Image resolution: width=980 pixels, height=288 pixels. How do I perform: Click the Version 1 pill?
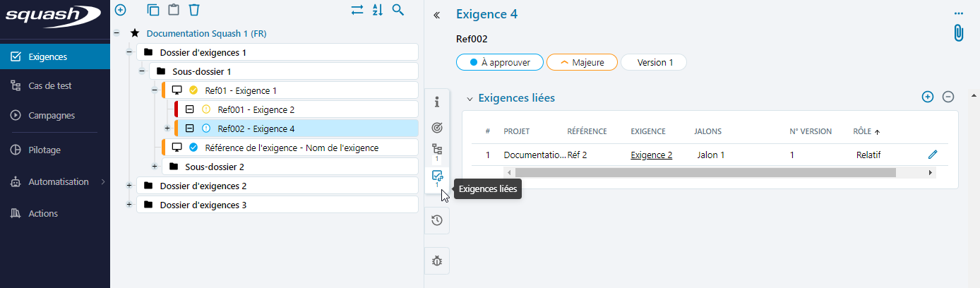(x=654, y=62)
